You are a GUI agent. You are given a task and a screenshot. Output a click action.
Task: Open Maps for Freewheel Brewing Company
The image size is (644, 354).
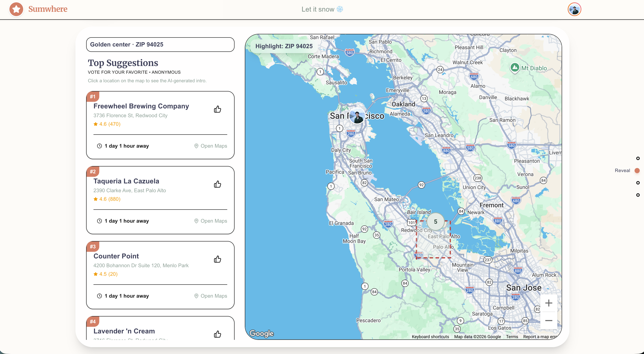[x=211, y=146]
